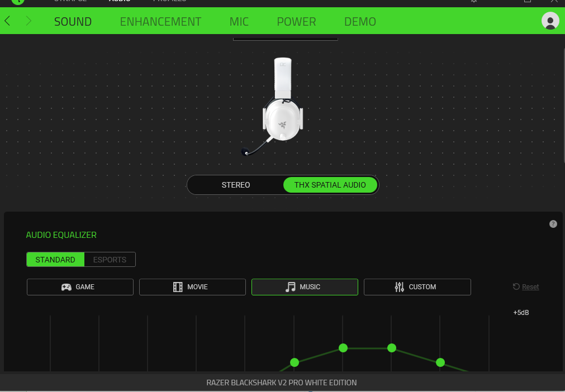Switch to the SOUND tab
Viewport: 565px width, 392px height.
[x=73, y=22]
